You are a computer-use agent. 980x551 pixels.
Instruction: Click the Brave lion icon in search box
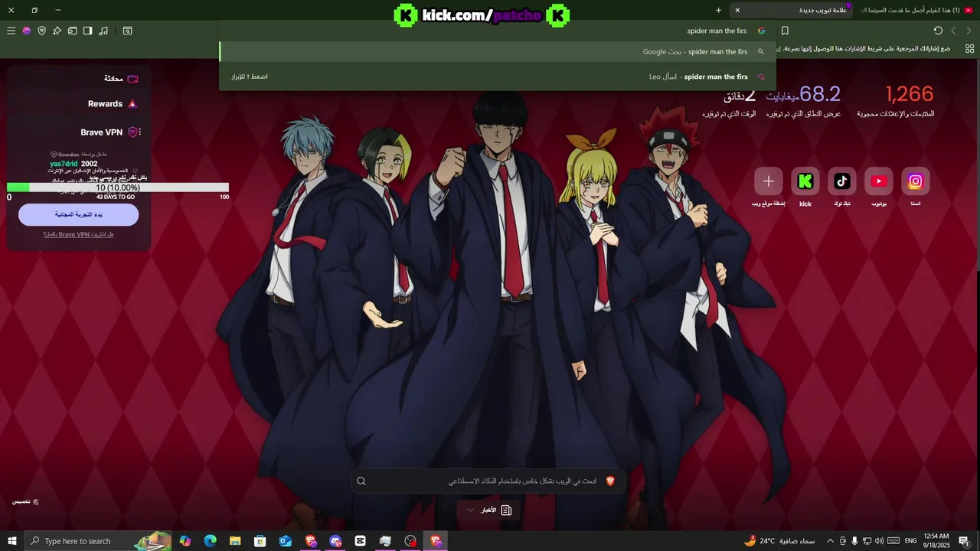pos(610,481)
